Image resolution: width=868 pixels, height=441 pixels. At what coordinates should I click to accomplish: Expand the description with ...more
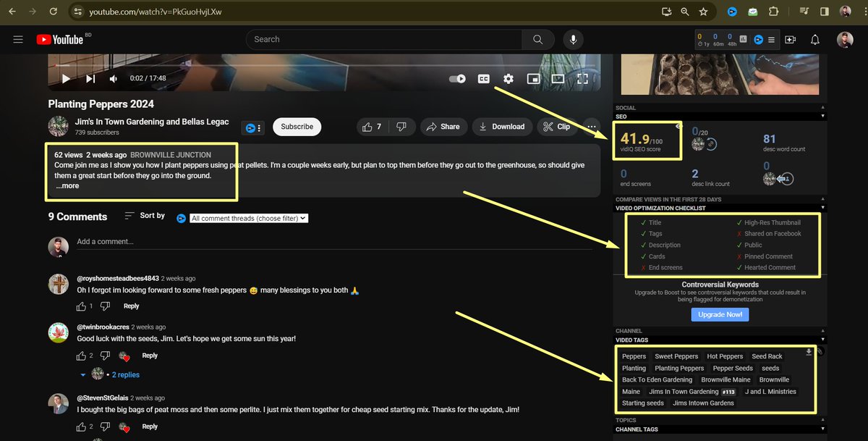pos(67,186)
